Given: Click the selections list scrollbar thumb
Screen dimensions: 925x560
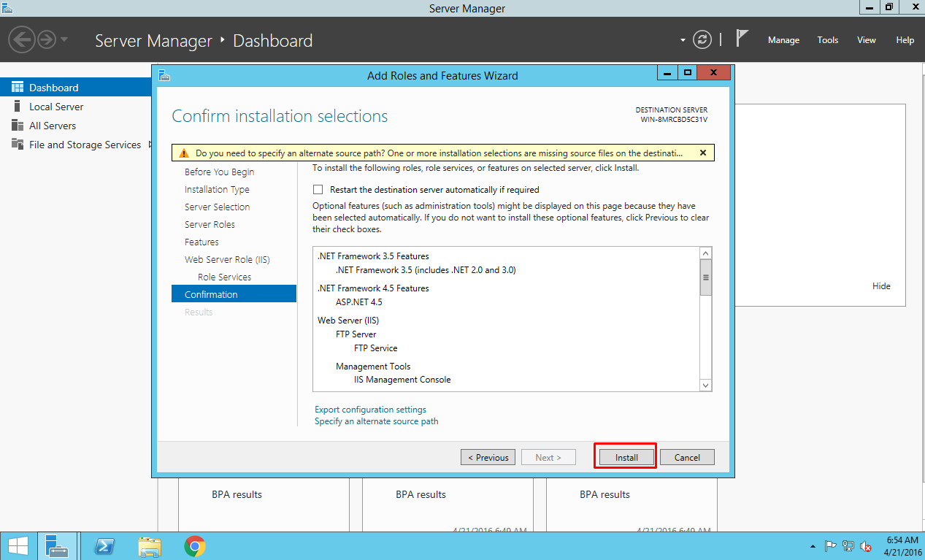Looking at the screenshot, I should (x=705, y=277).
